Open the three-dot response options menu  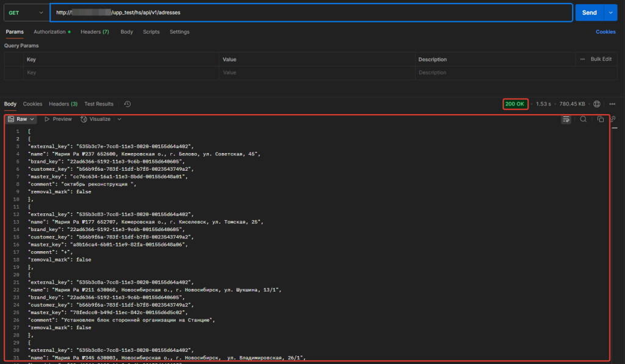(612, 104)
